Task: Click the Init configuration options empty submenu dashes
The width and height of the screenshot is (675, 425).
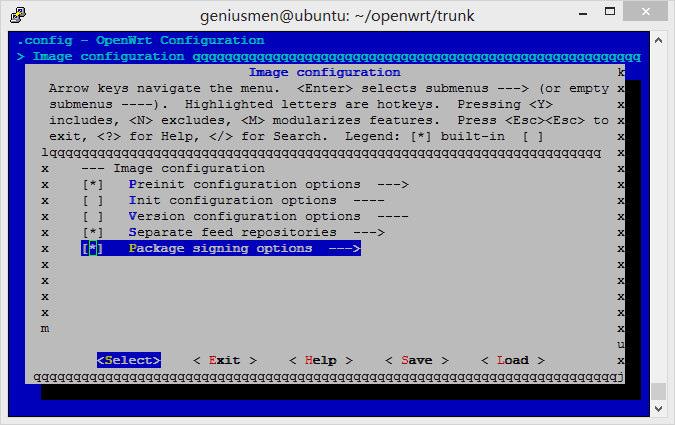Action: [368, 201]
